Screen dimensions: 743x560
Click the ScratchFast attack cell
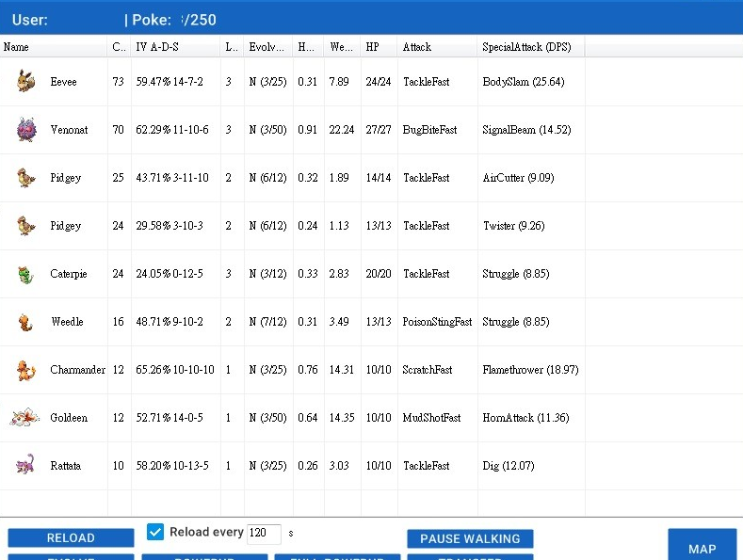[x=427, y=370]
